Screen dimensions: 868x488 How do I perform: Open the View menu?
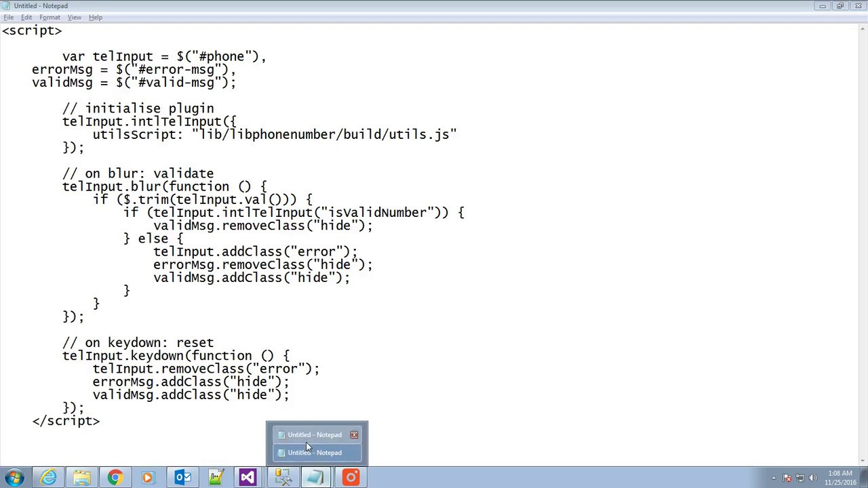75,18
